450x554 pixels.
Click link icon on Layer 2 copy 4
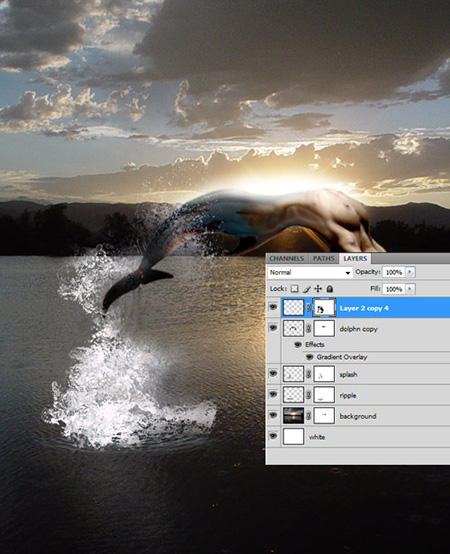click(308, 308)
